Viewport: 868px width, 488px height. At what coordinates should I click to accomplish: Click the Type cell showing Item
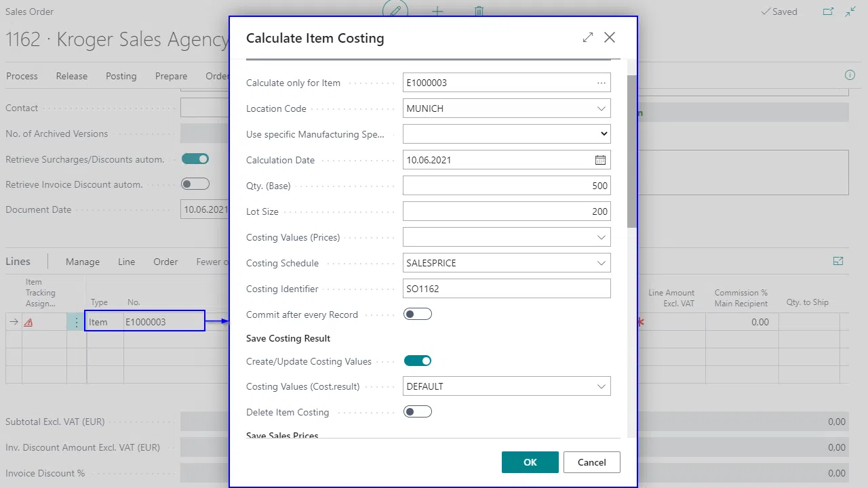(x=104, y=322)
